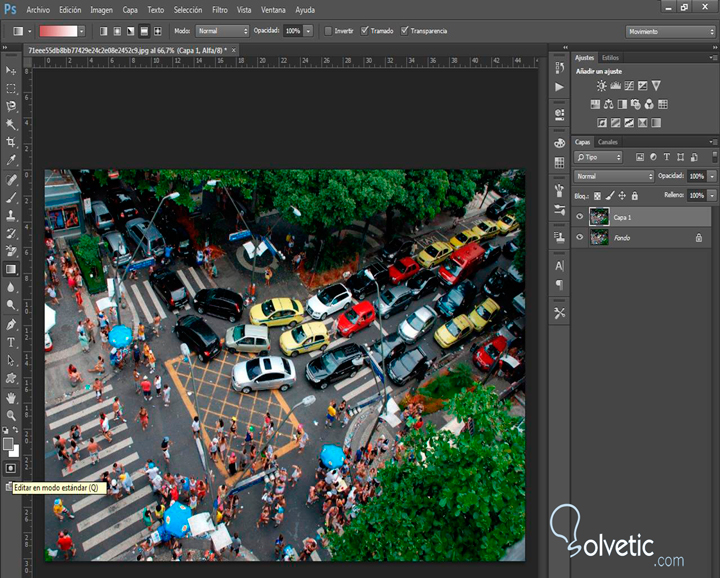
Task: Open the Modo dropdown in options bar
Action: click(222, 31)
